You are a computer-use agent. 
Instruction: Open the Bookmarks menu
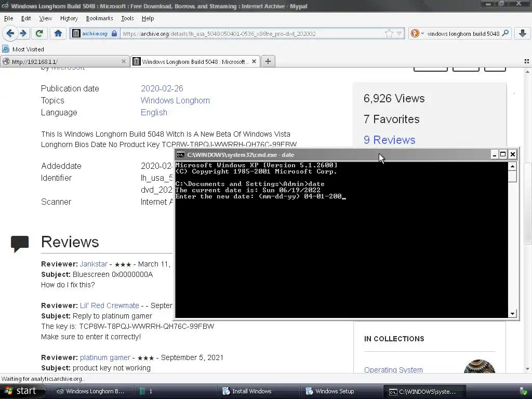click(x=99, y=18)
